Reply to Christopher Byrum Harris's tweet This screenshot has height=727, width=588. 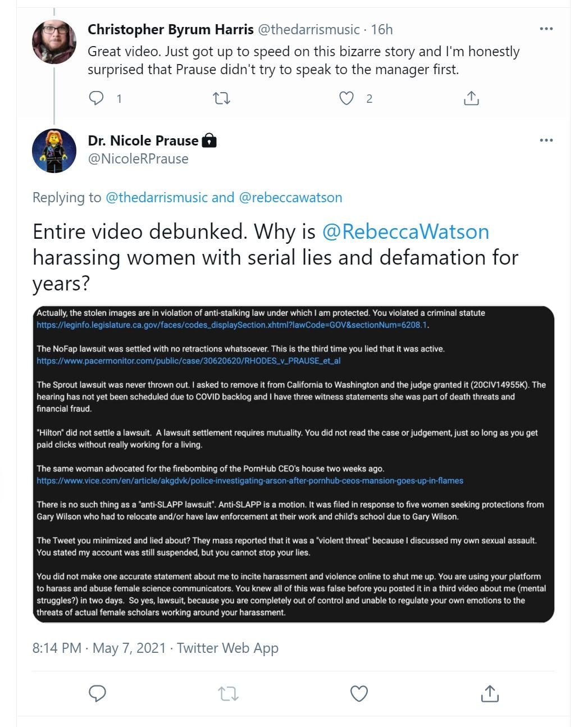coord(97,98)
